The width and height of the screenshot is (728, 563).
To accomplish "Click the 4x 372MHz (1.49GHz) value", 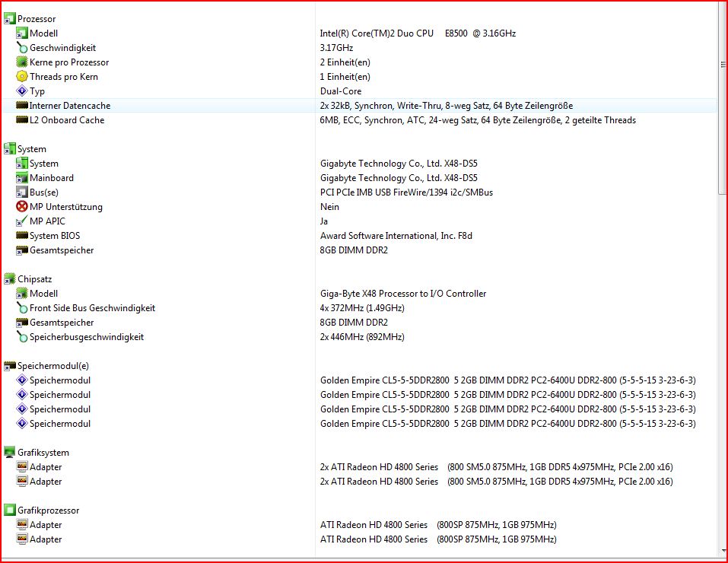I will click(362, 308).
